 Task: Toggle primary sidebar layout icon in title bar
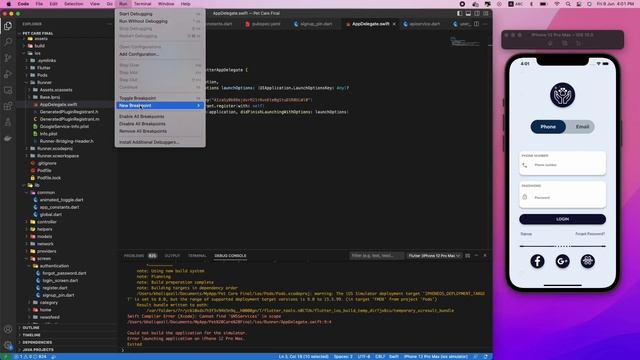460,13
